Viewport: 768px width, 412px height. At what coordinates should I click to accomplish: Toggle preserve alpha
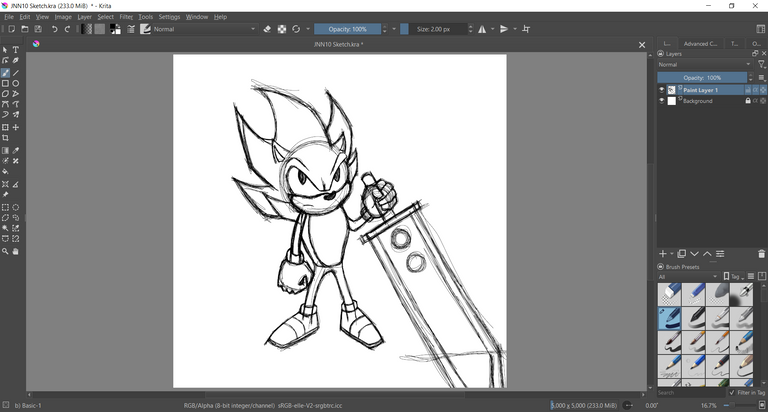point(282,29)
